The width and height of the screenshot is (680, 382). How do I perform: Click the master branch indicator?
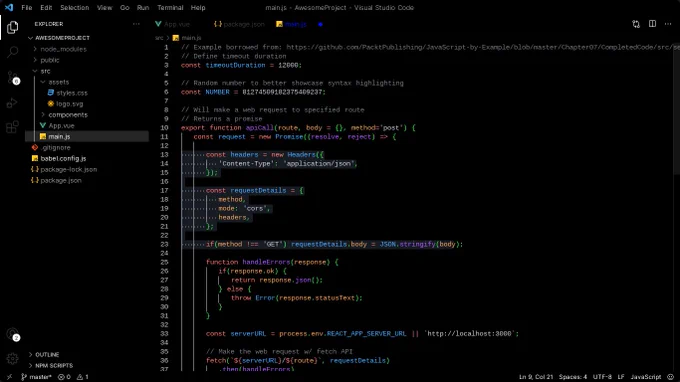point(36,377)
